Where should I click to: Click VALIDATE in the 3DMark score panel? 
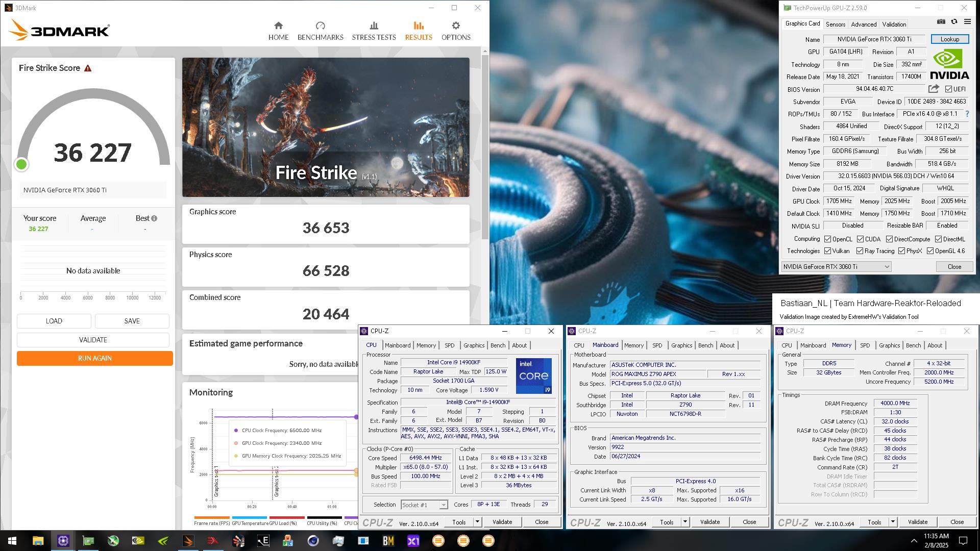(x=93, y=340)
